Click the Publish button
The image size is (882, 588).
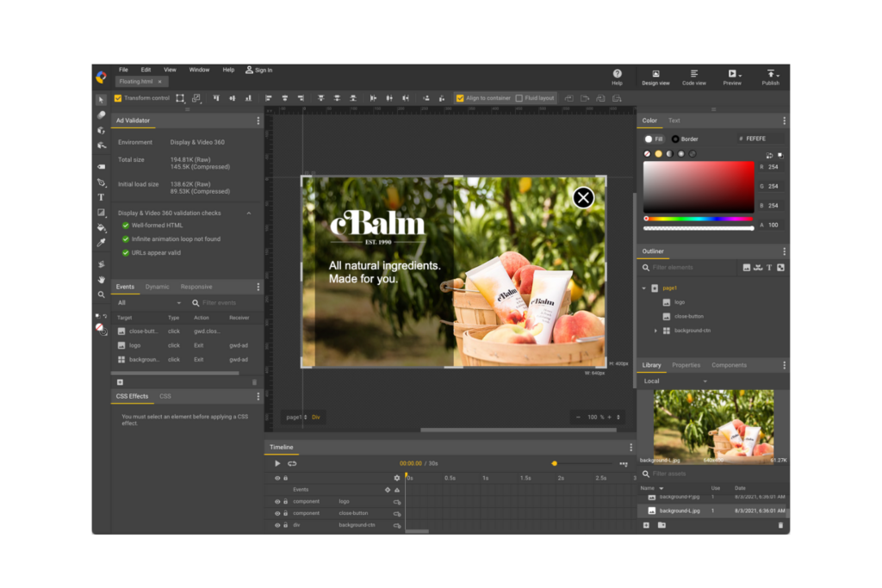[x=771, y=77]
